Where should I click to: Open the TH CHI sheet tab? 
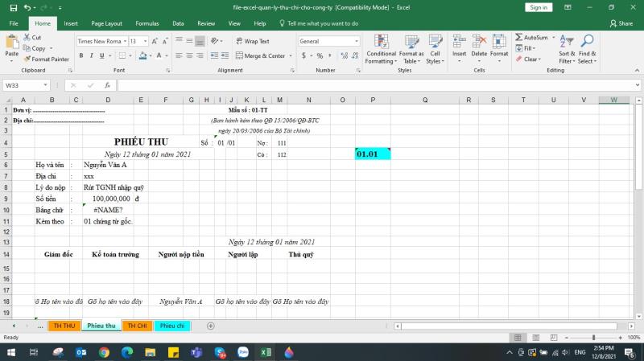(x=136, y=326)
